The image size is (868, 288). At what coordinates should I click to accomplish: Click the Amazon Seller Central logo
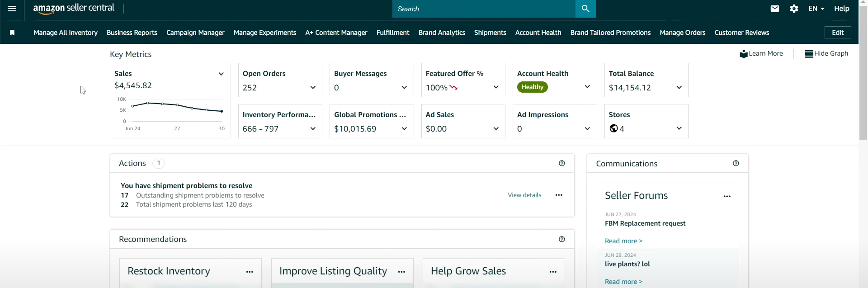coord(74,9)
